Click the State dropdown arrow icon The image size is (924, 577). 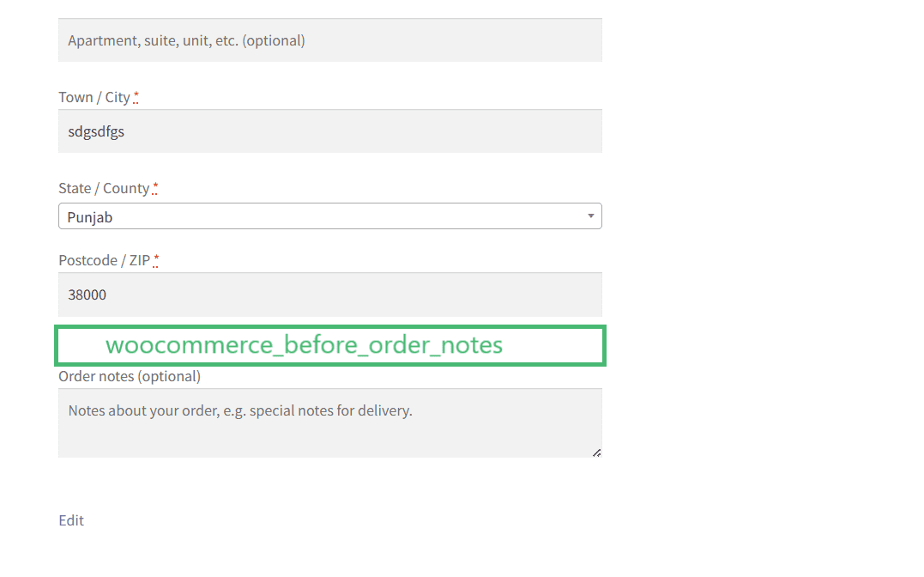click(590, 216)
